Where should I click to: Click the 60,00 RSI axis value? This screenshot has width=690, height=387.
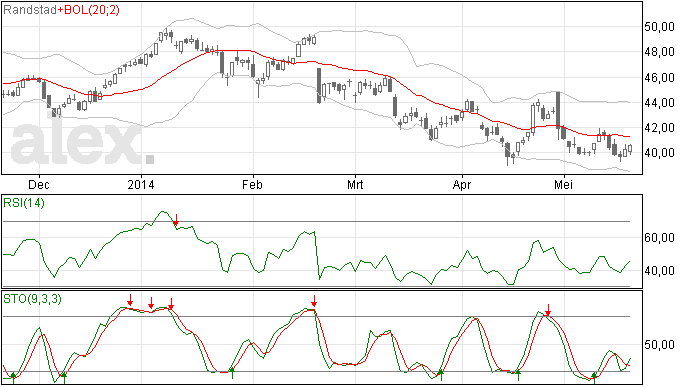click(659, 238)
